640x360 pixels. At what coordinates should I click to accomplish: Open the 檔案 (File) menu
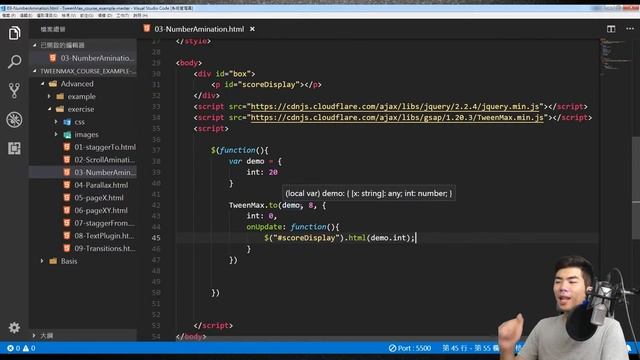pyautogui.click(x=9, y=16)
